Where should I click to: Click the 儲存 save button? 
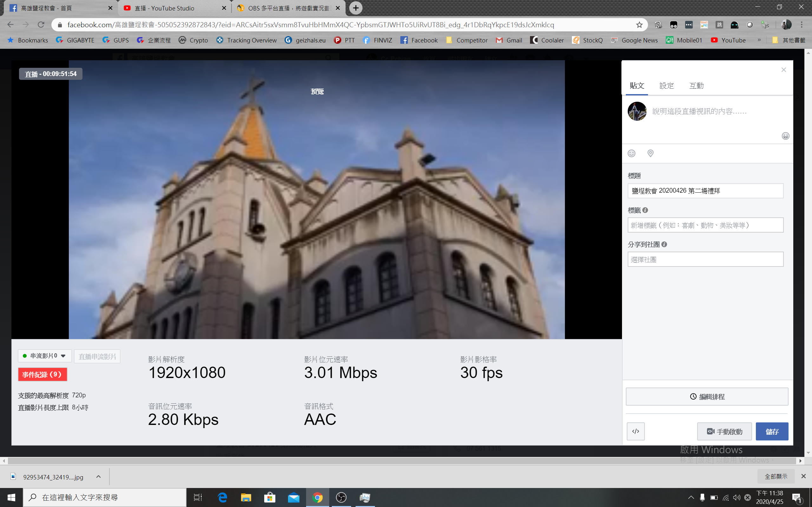pos(772,432)
